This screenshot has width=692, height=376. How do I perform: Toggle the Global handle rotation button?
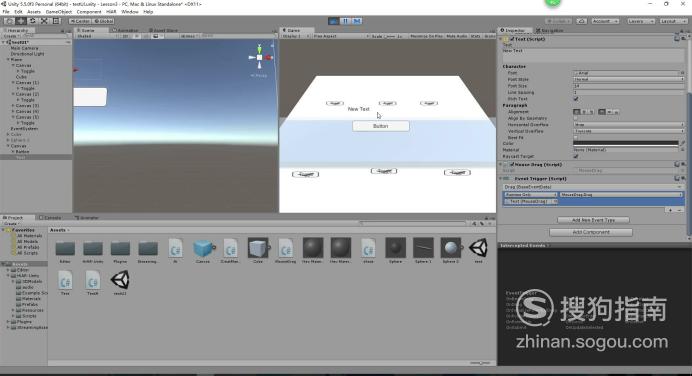click(x=104, y=21)
